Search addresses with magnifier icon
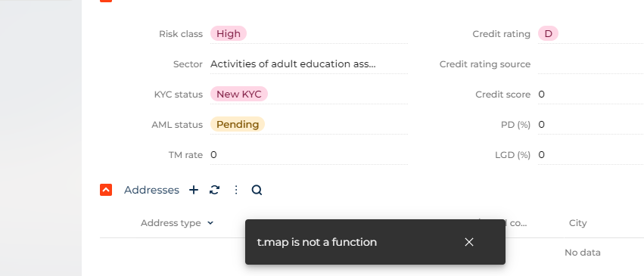The width and height of the screenshot is (644, 276). (x=257, y=190)
